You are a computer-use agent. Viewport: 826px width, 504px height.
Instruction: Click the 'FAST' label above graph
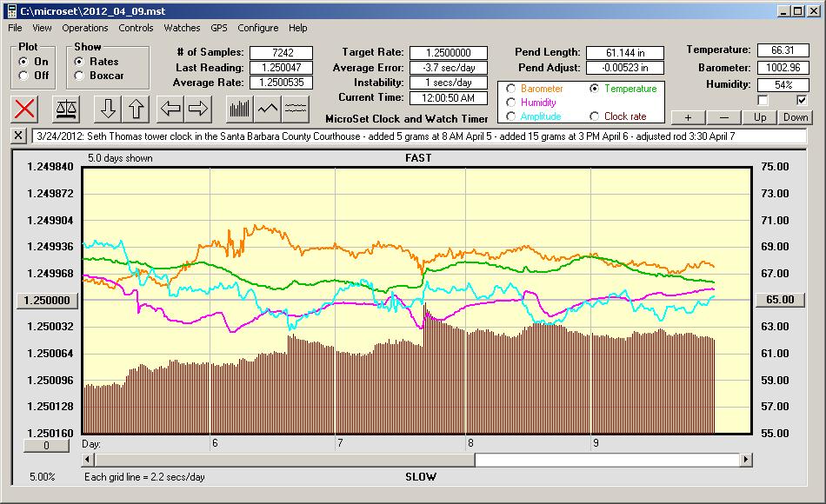pyautogui.click(x=418, y=158)
